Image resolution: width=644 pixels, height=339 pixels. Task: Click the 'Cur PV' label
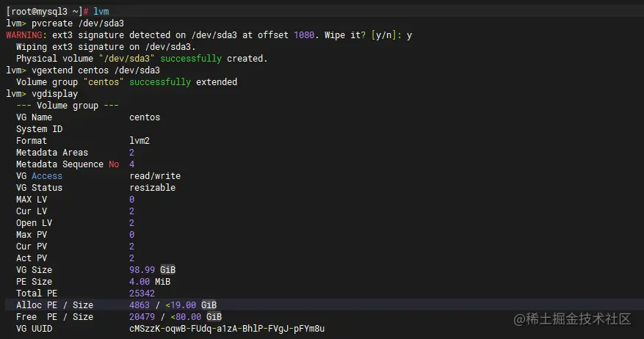[32, 247]
